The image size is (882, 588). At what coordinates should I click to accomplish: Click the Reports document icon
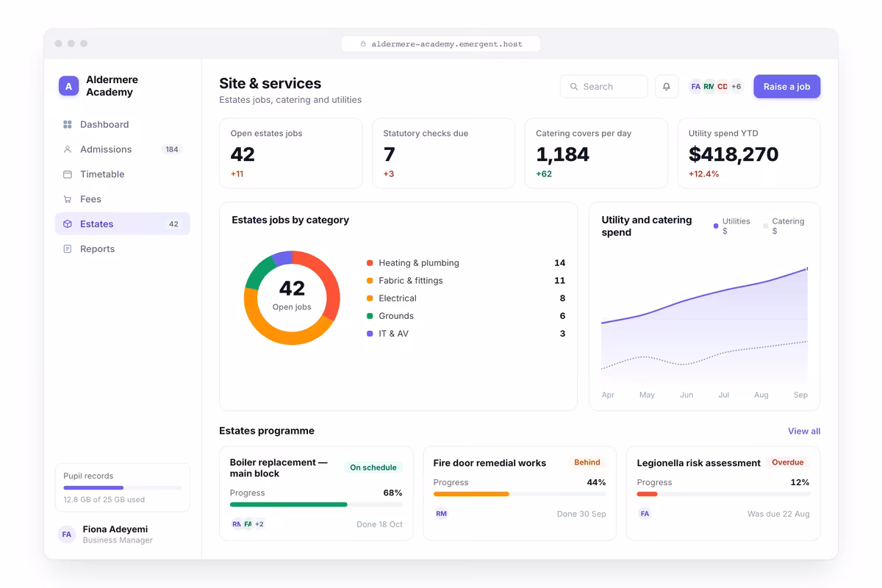click(x=68, y=249)
